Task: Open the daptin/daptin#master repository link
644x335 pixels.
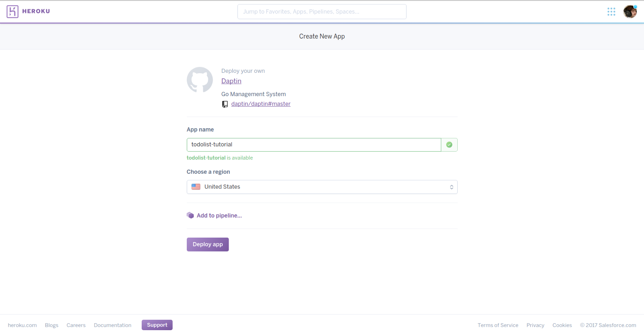Action: [x=261, y=104]
